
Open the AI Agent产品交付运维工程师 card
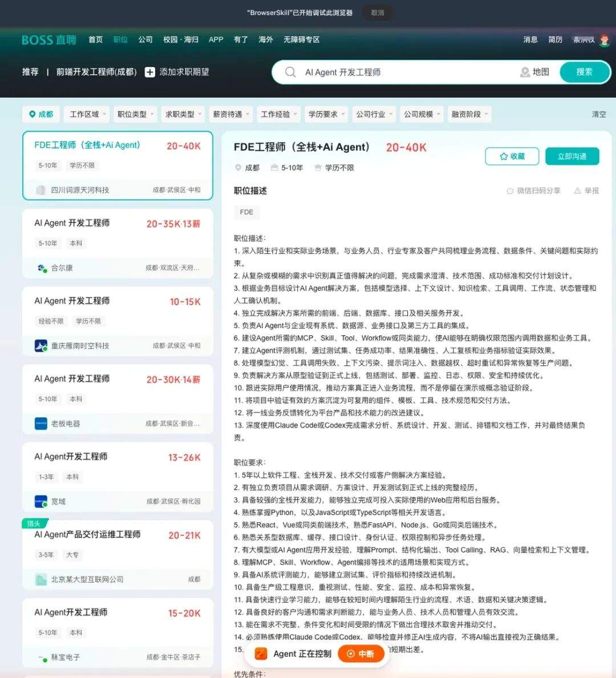tap(117, 555)
